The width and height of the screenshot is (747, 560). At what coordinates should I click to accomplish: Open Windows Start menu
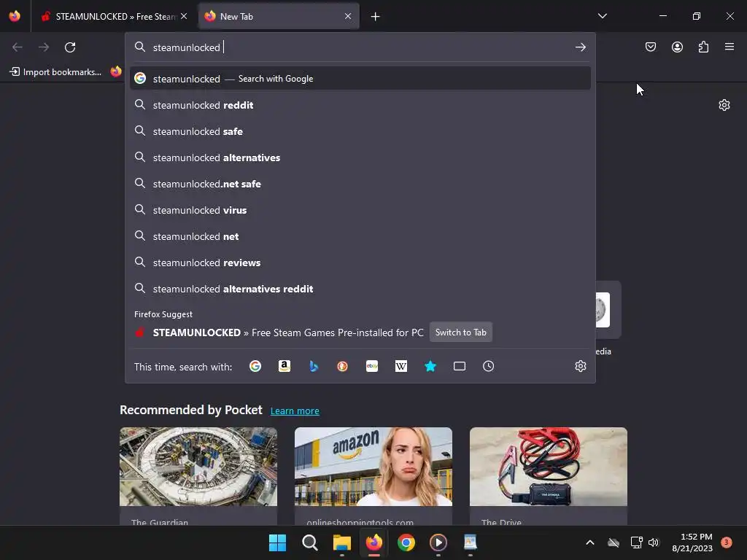pyautogui.click(x=277, y=542)
